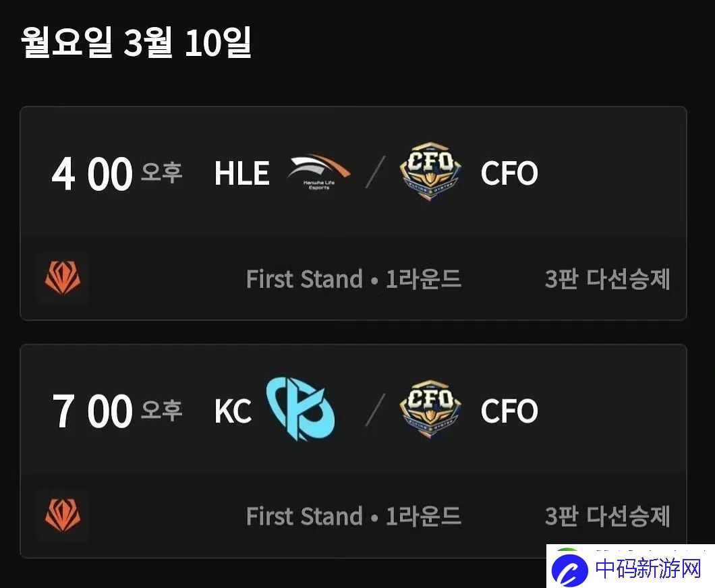The width and height of the screenshot is (715, 588).
Task: Click 3판 다선승제 in the KC match
Action: 607,517
